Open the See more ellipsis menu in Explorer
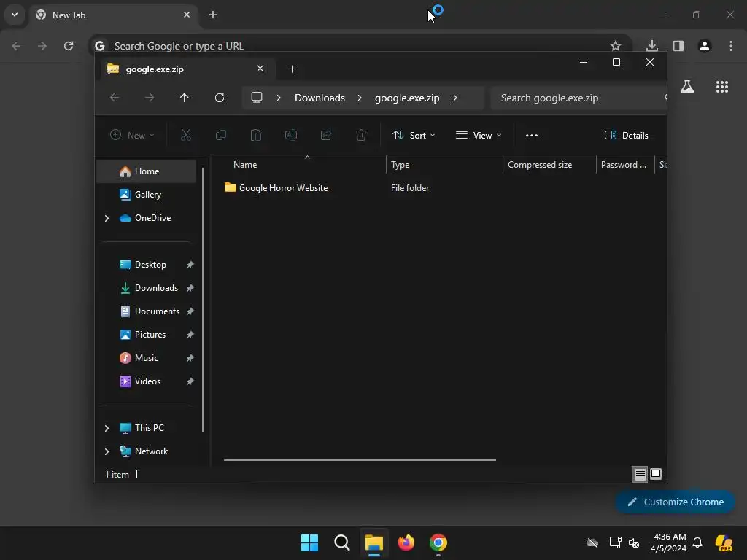This screenshot has height=560, width=747. [532, 135]
